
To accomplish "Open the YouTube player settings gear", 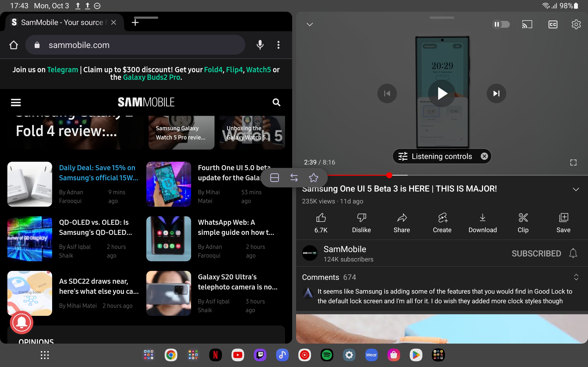I will (x=576, y=24).
